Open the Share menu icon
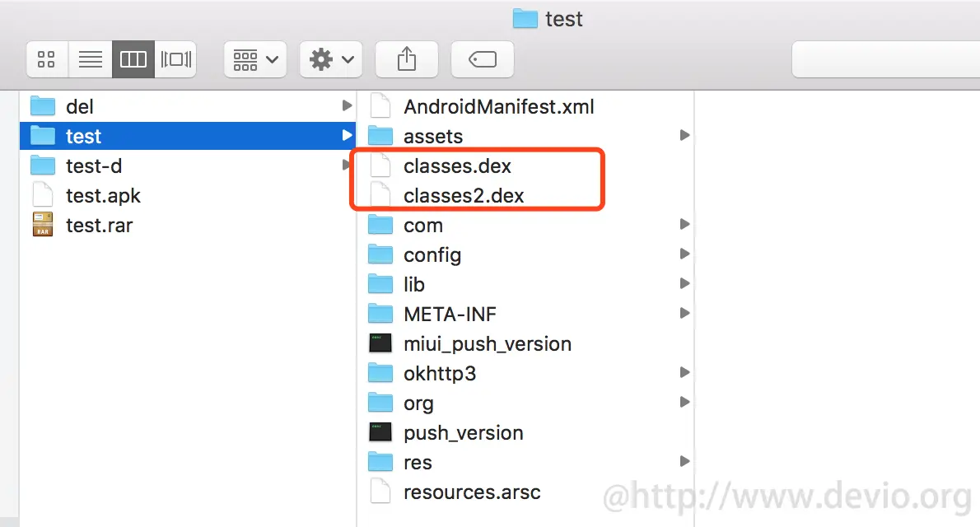 406,58
